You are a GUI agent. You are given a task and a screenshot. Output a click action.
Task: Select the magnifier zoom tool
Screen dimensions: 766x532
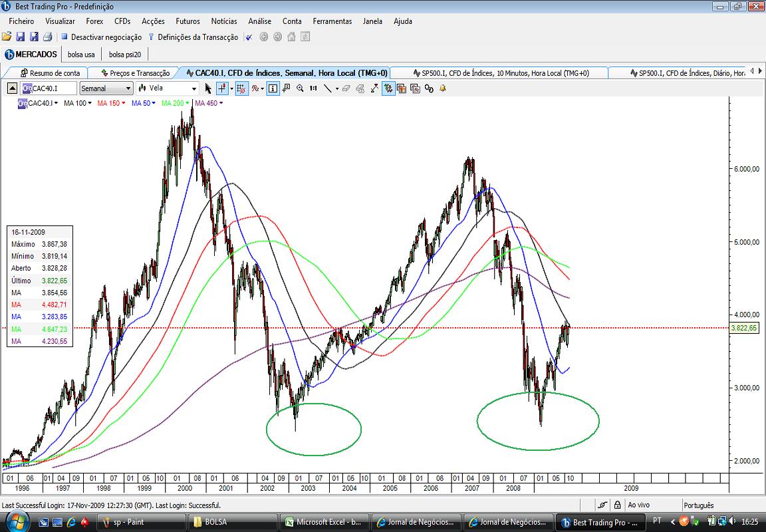[299, 88]
